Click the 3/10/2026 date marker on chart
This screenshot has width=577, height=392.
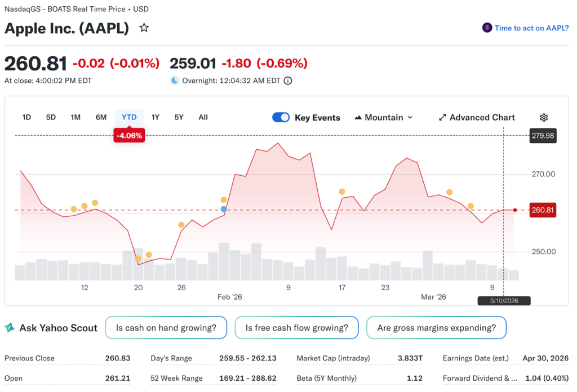point(504,301)
